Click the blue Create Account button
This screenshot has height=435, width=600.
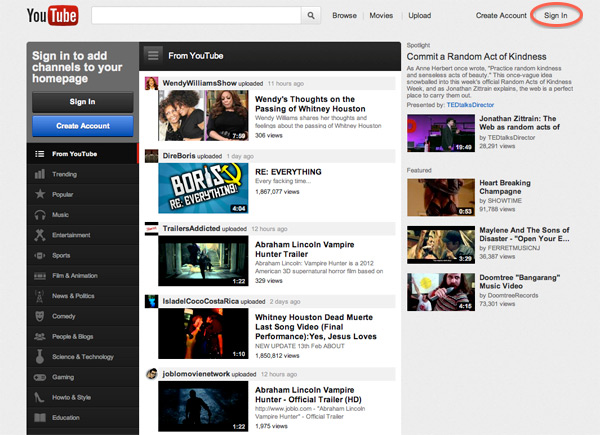pyautogui.click(x=83, y=126)
